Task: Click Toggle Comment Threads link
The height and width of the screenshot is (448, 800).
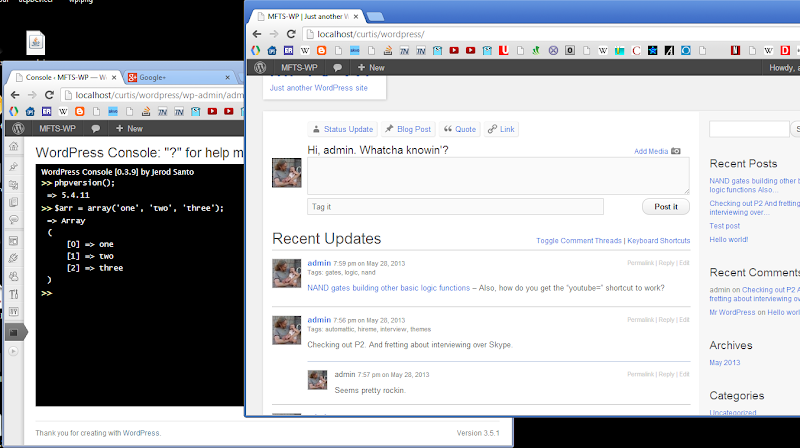Action: pyautogui.click(x=579, y=240)
